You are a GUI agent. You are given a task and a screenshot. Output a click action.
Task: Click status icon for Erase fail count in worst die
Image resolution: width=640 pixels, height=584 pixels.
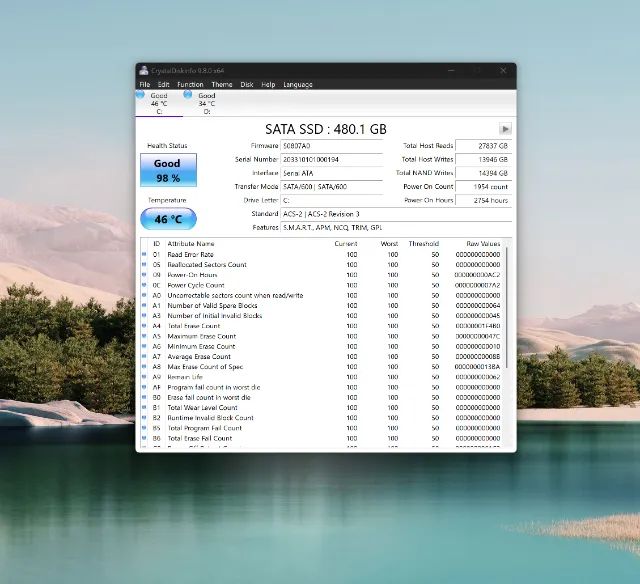[x=144, y=397]
